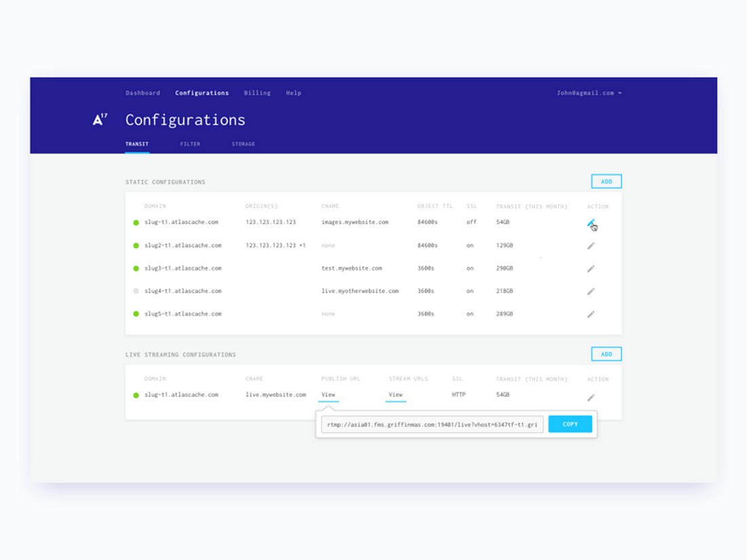View the Stream URLs link
747x560 pixels.
(x=395, y=395)
